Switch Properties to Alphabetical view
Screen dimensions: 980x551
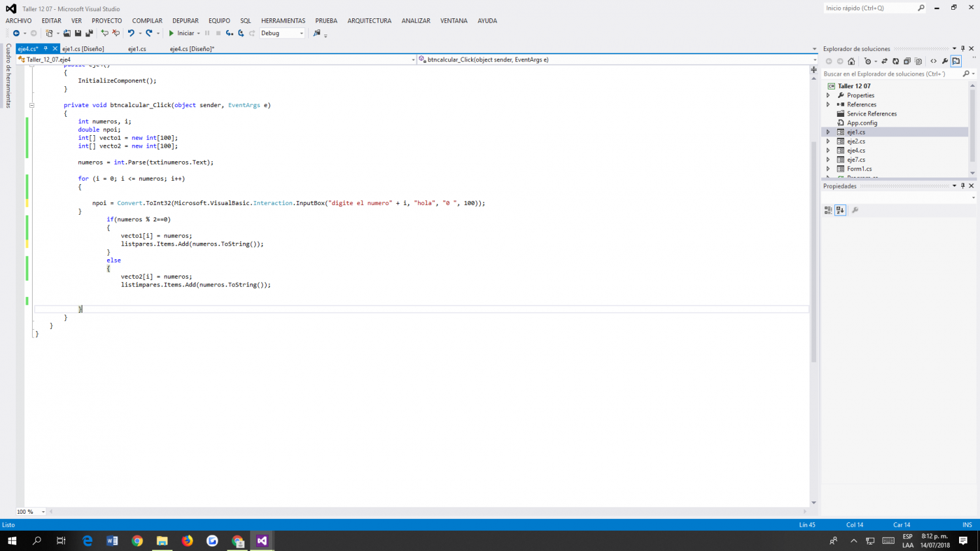840,210
